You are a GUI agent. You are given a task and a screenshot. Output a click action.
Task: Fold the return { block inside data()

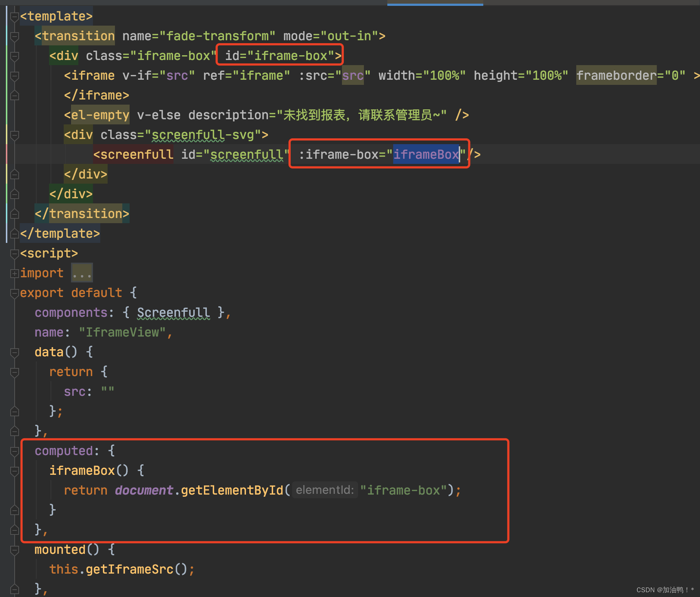pyautogui.click(x=15, y=372)
